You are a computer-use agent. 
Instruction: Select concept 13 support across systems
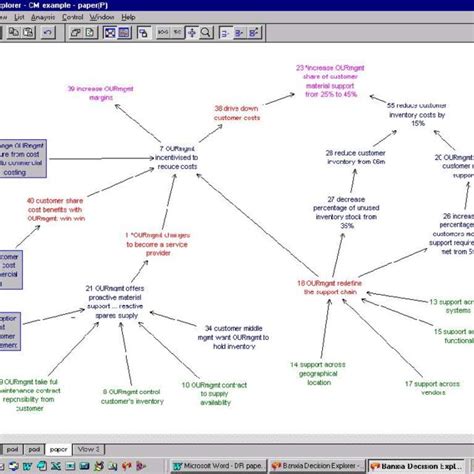point(452,306)
